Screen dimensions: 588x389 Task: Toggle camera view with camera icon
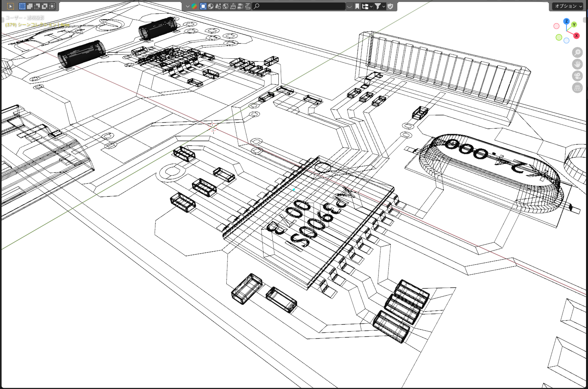577,76
